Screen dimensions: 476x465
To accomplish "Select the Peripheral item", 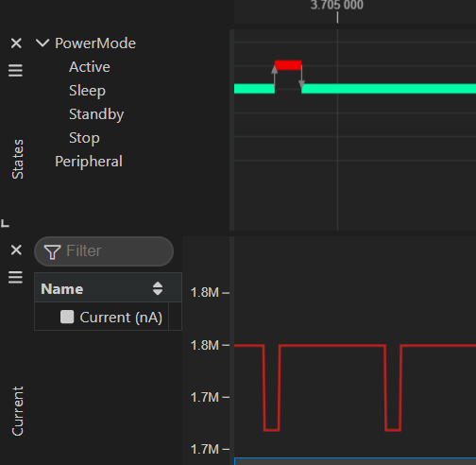I will tap(89, 162).
